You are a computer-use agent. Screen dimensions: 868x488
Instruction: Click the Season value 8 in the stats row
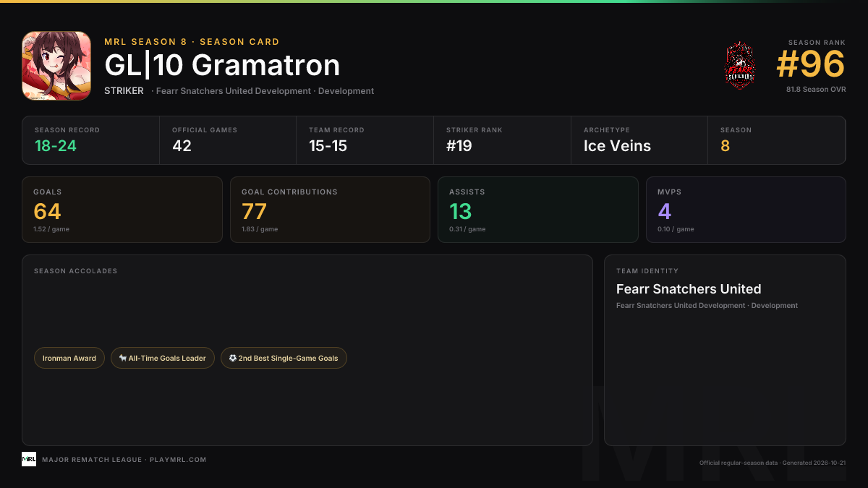[726, 146]
